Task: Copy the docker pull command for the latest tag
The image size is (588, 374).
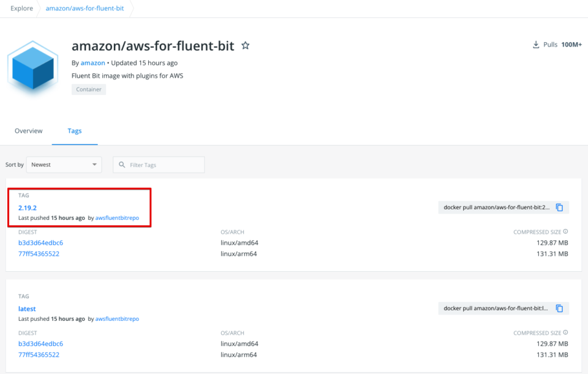Action: [x=559, y=308]
